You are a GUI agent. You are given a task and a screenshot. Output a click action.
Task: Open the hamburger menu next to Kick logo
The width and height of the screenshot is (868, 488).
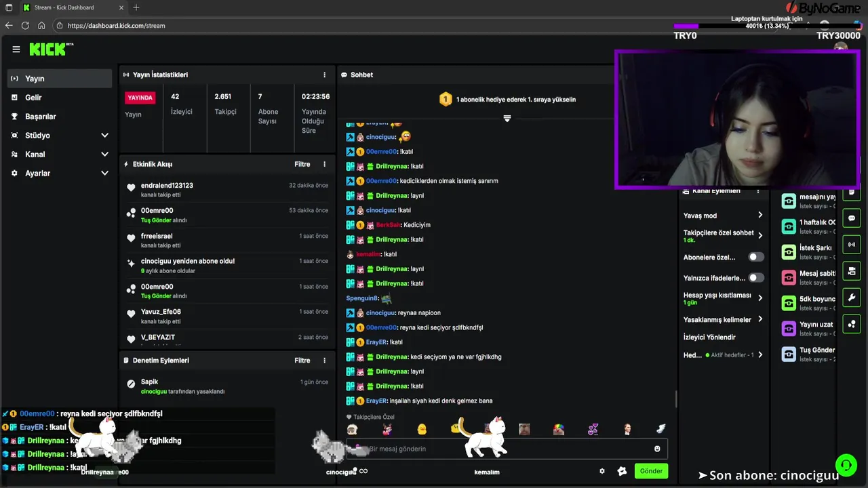click(16, 49)
